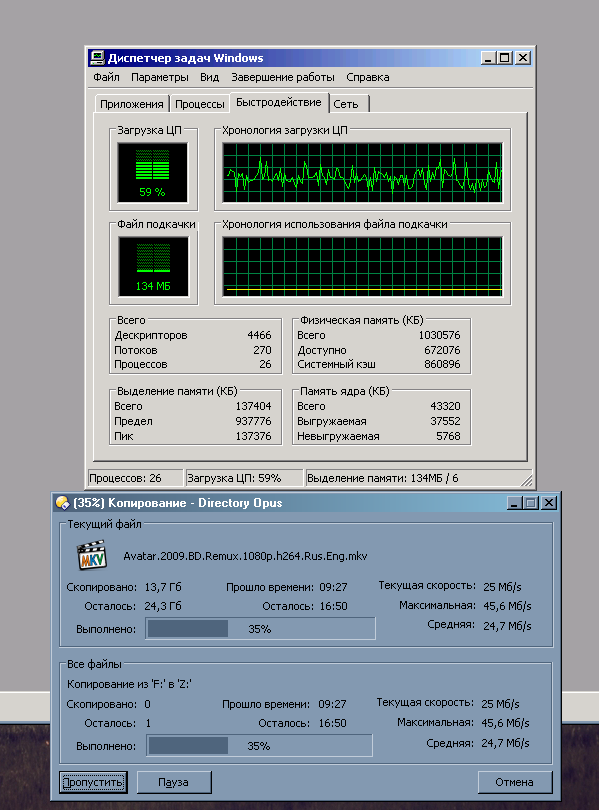Click the Пик value 137376
The height and width of the screenshot is (810, 599).
tap(254, 436)
